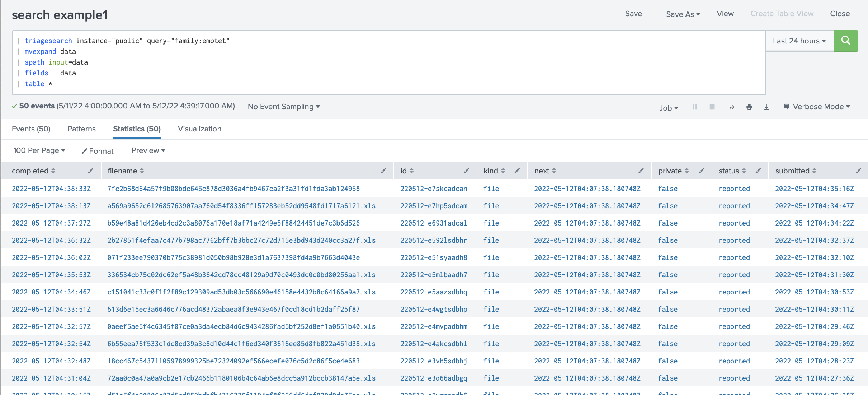The width and height of the screenshot is (868, 395).
Task: Open the Save As dropdown
Action: (683, 14)
